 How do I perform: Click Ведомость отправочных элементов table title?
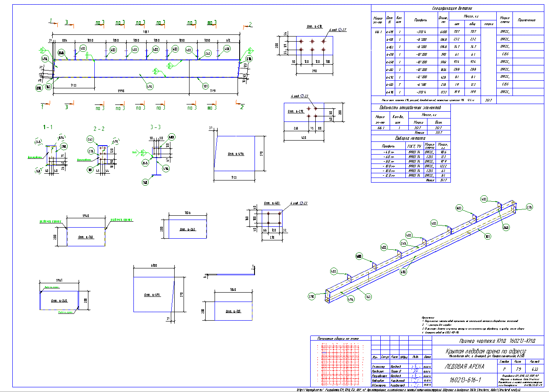click(x=411, y=108)
